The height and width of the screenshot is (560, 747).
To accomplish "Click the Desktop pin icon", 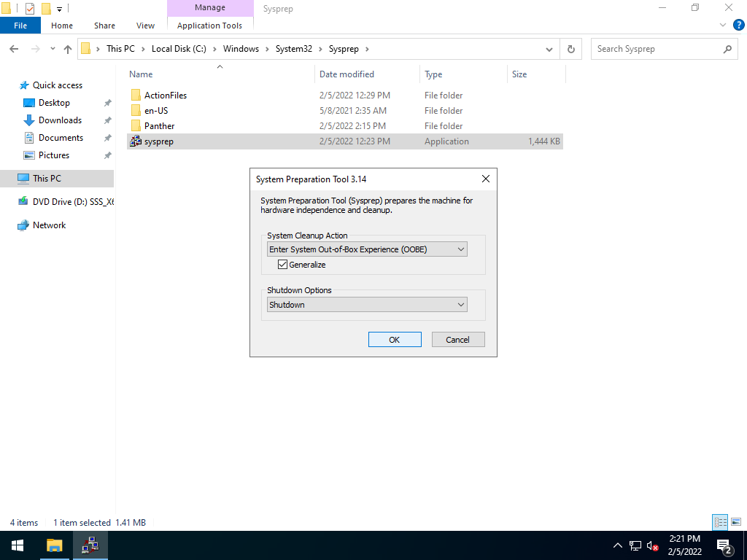I will [108, 103].
